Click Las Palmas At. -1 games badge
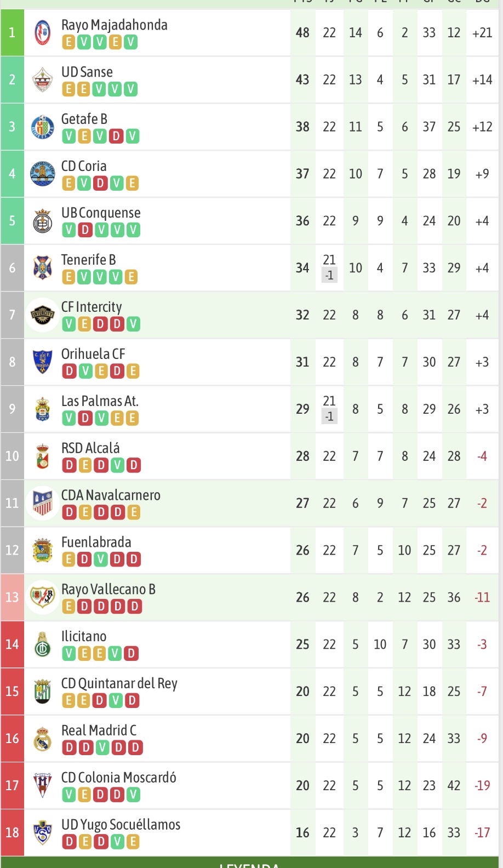503x868 pixels. click(x=329, y=416)
